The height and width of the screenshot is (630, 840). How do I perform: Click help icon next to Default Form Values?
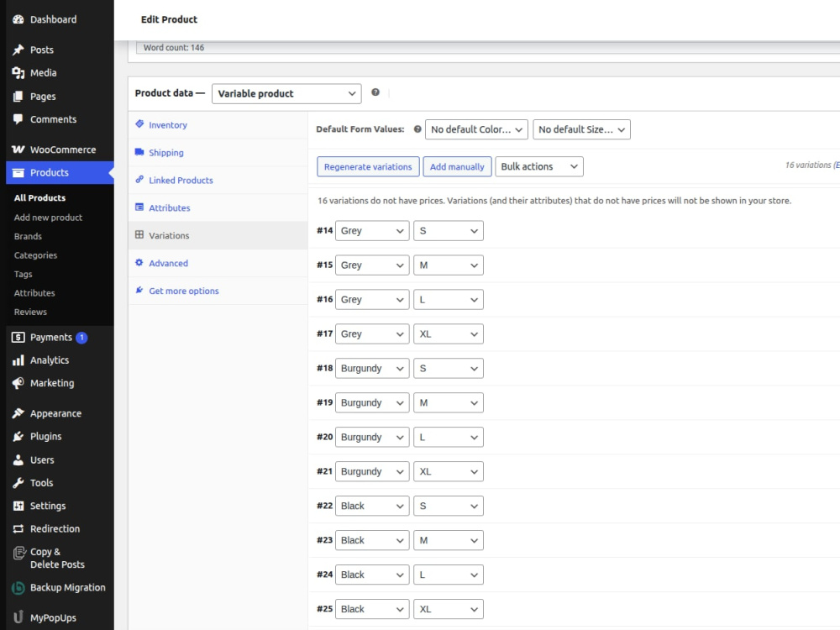[x=417, y=129]
